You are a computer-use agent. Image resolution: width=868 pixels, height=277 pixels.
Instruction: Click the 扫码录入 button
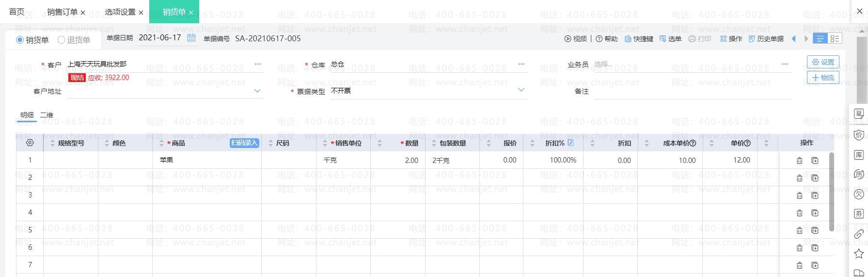pos(244,143)
